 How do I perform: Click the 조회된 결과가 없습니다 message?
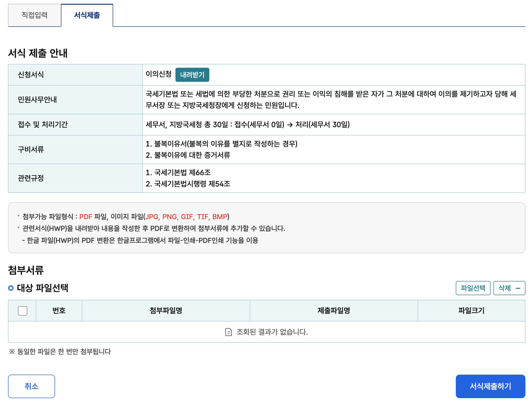(272, 332)
